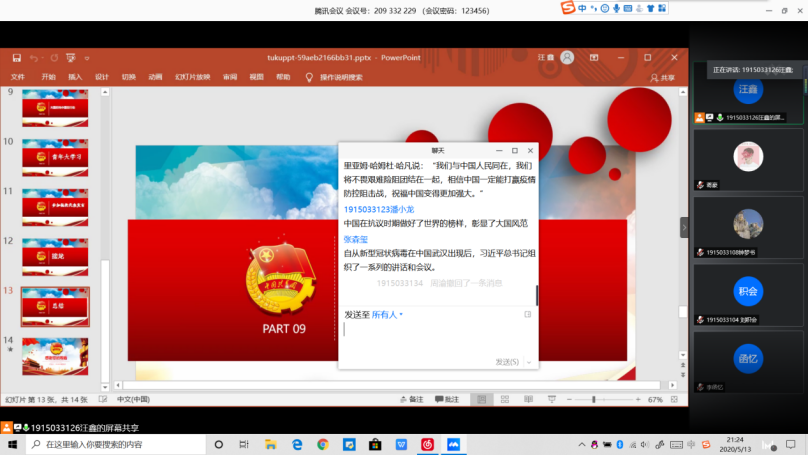808x455 pixels.
Task: Collapse participant panel with side arrow
Action: click(x=684, y=227)
